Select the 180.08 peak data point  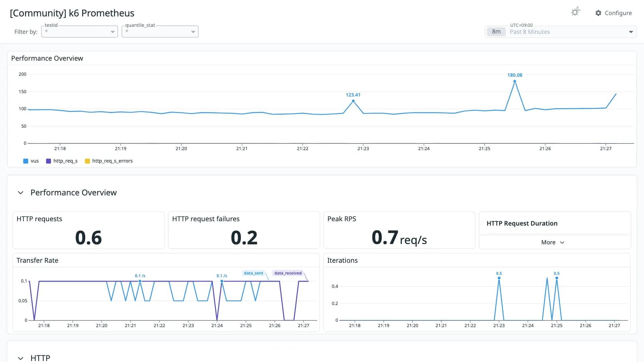pyautogui.click(x=515, y=81)
